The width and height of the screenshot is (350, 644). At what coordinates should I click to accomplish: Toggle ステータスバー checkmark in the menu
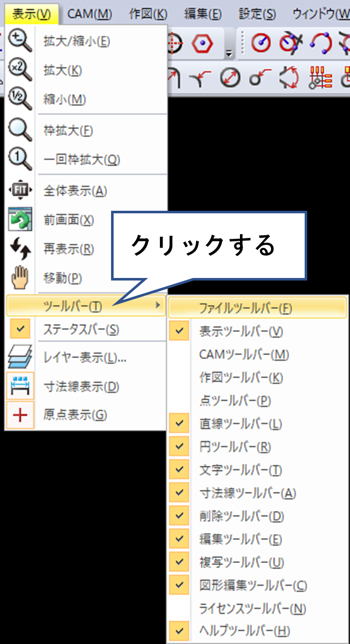tap(21, 329)
